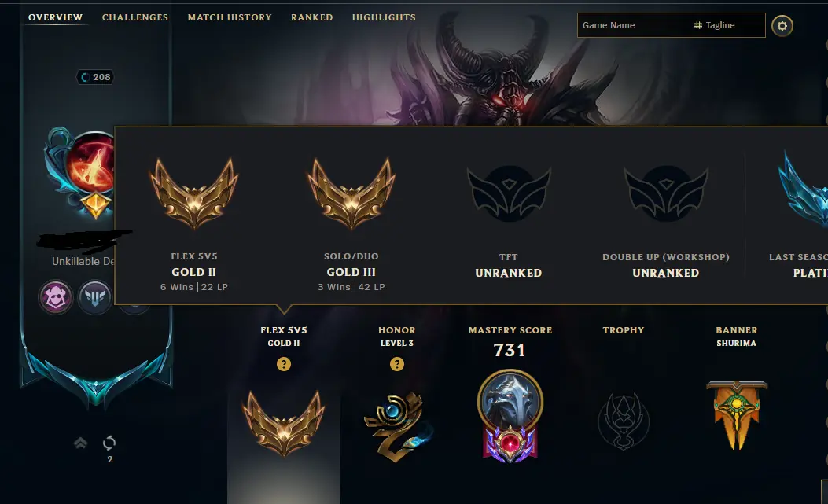Open the Shurima banner icon
The height and width of the screenshot is (504, 828).
[x=737, y=414]
